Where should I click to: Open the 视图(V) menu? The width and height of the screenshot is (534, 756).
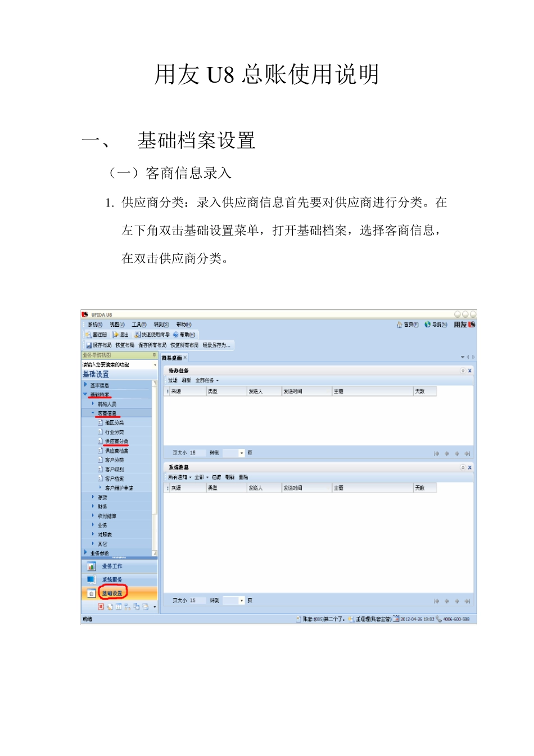coord(117,325)
